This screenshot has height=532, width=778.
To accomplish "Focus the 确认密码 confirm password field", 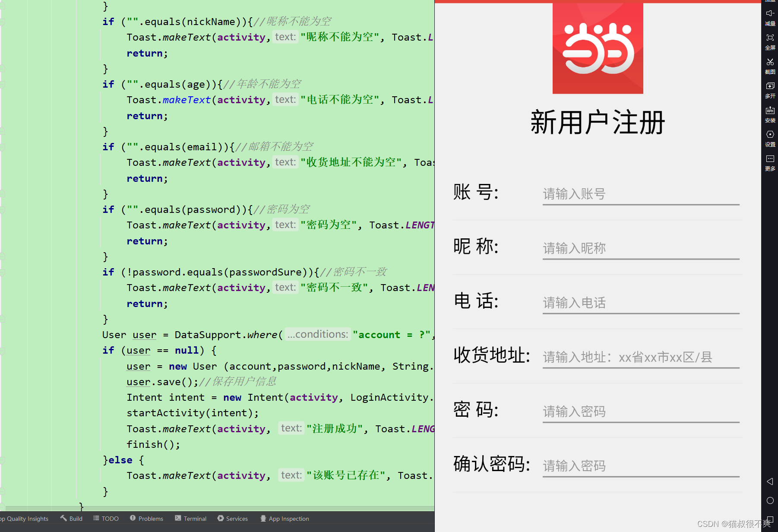I will click(641, 466).
